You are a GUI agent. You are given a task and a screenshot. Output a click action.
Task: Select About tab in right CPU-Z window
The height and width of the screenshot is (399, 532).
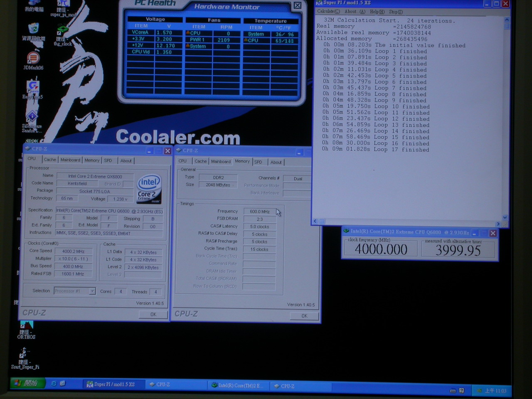coord(276,162)
